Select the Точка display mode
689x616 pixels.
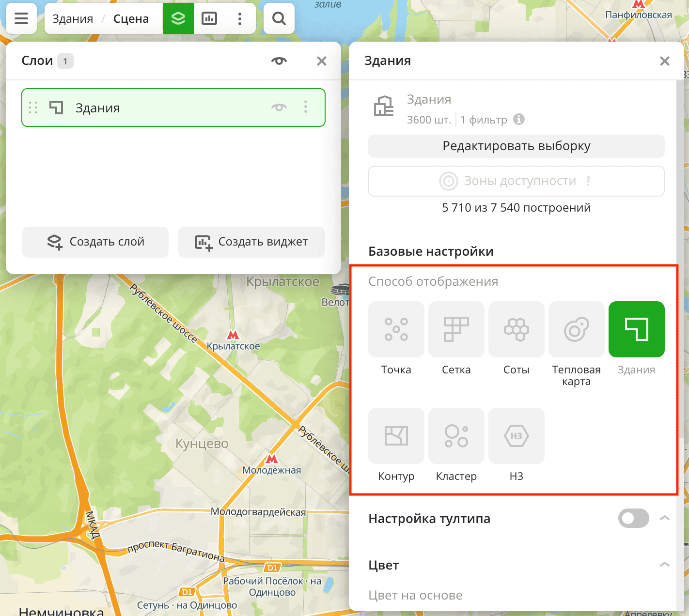396,329
